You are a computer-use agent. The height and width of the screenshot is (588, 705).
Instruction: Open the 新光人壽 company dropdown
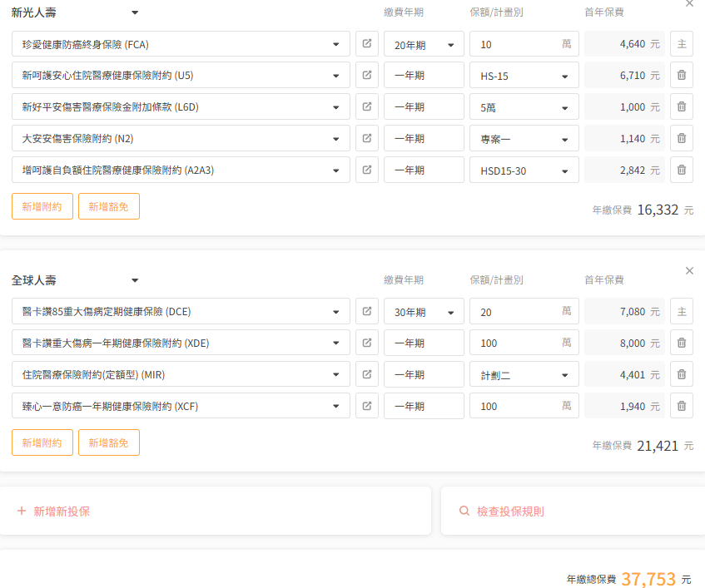click(x=75, y=12)
